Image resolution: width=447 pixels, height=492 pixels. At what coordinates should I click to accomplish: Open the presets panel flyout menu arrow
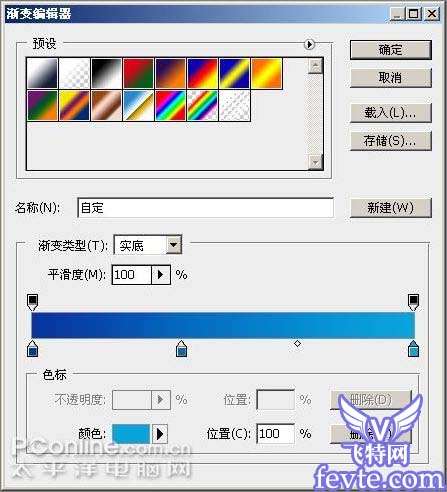[309, 44]
